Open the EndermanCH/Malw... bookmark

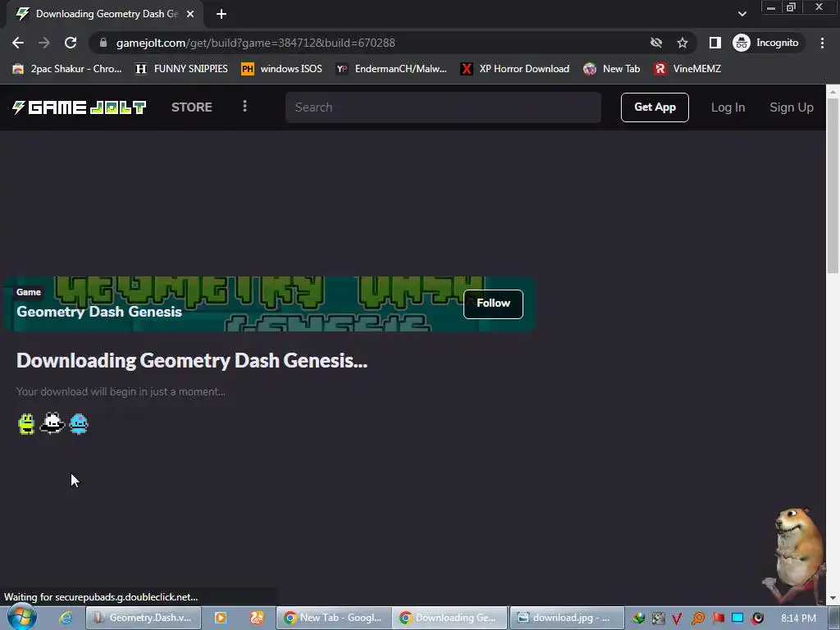[391, 69]
